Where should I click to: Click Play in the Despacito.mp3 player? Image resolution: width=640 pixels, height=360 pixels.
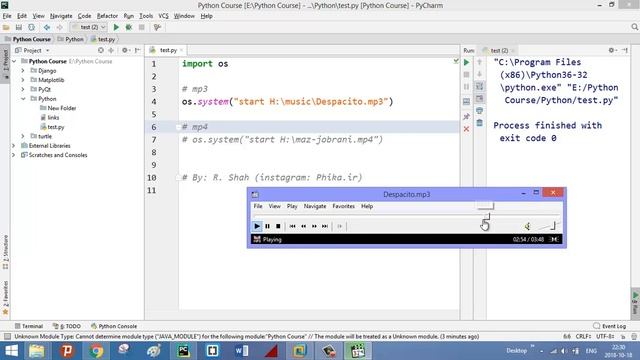tap(257, 226)
